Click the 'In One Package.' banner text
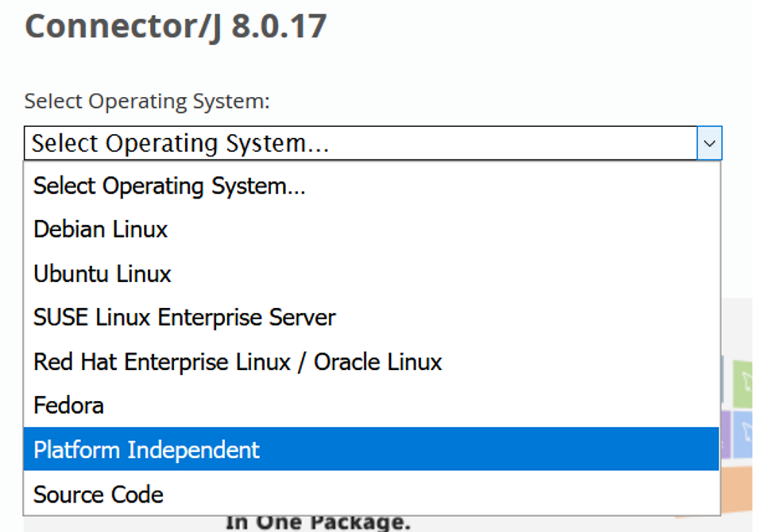Viewport: 758px width, 532px height. (x=318, y=523)
